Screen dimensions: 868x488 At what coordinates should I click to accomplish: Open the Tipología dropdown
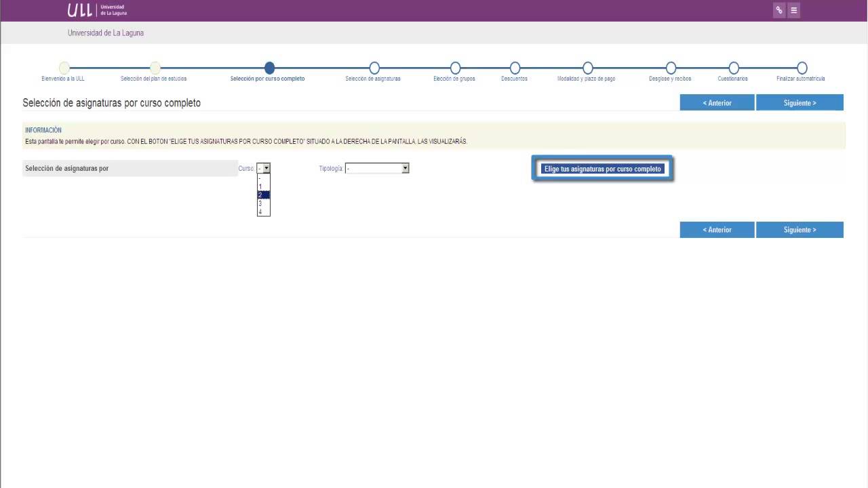[x=377, y=168]
